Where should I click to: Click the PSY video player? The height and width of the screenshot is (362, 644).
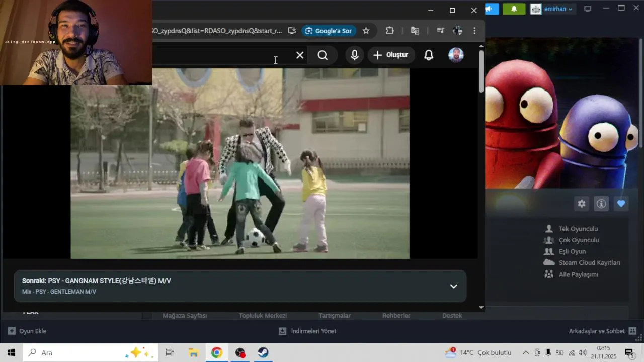click(240, 163)
